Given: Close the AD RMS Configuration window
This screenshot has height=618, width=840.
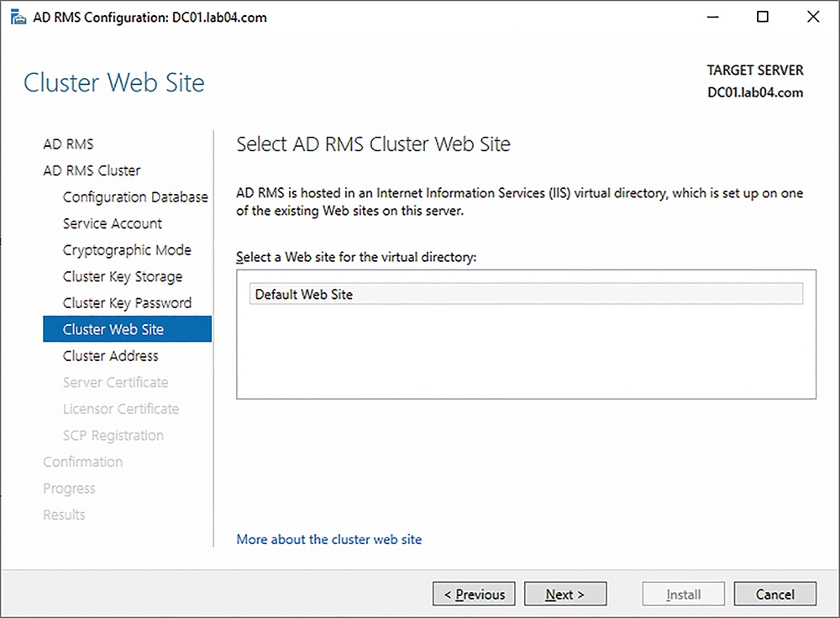Looking at the screenshot, I should [812, 17].
